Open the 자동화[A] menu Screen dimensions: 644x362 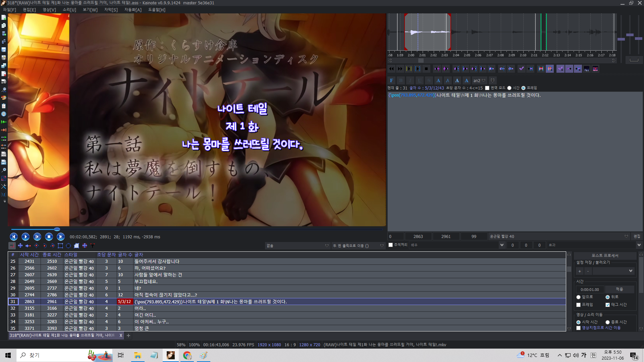[133, 10]
